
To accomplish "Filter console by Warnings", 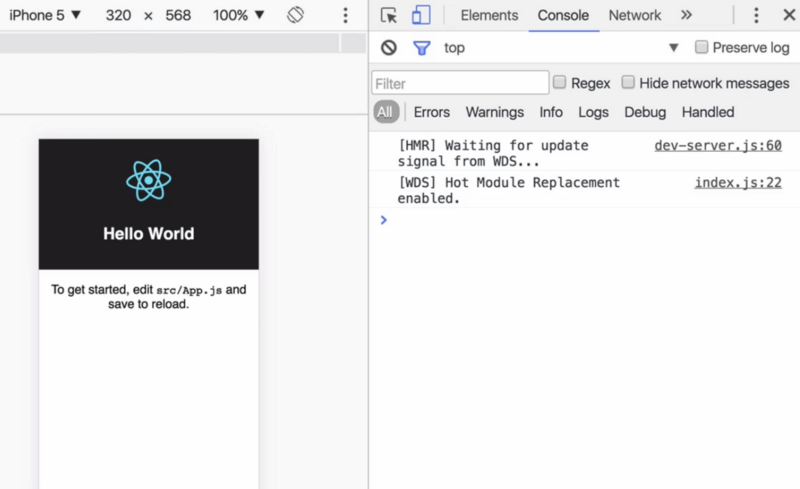I will [x=494, y=112].
